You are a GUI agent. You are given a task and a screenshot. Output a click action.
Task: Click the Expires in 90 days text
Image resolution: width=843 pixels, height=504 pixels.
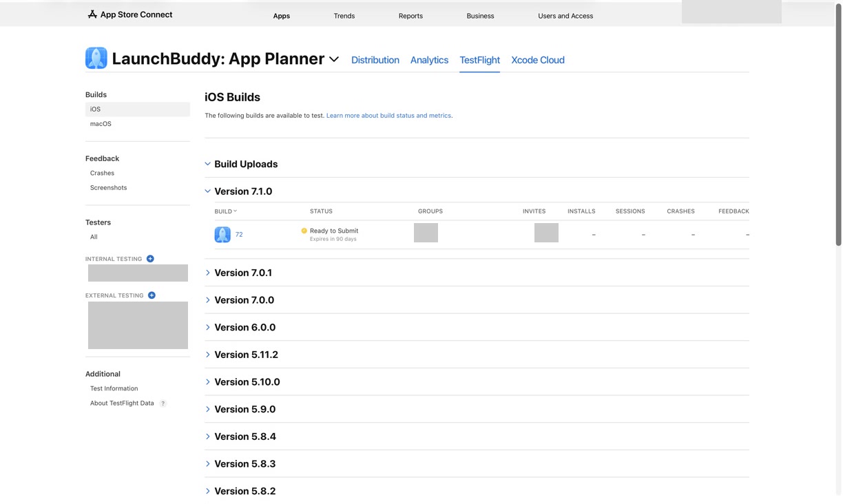(x=333, y=239)
